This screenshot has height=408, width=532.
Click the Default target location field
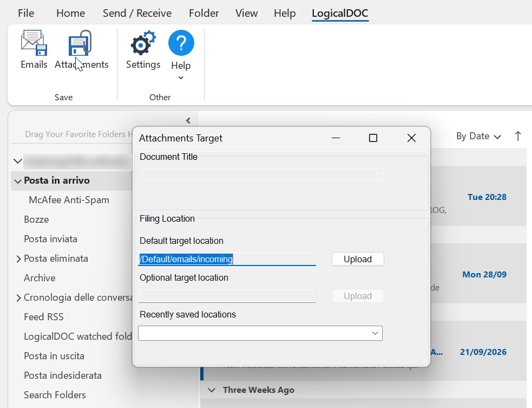coord(227,259)
